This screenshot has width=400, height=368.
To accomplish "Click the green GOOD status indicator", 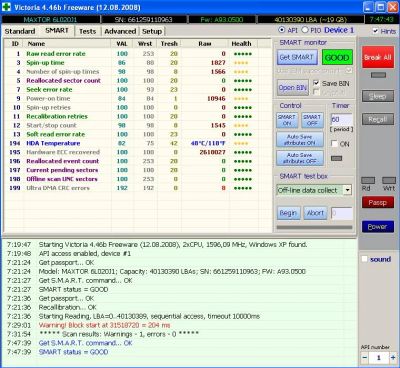I will [337, 58].
